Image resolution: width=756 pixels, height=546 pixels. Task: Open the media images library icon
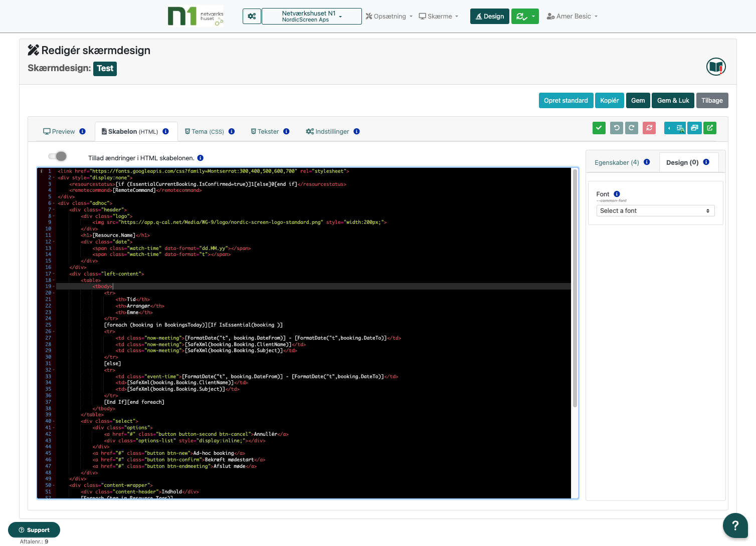coord(694,128)
